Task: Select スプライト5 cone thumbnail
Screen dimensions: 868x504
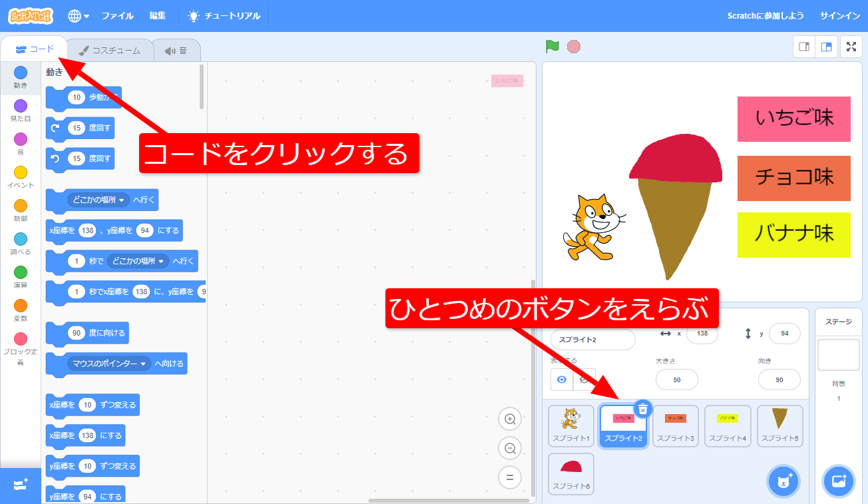Action: coord(779,426)
